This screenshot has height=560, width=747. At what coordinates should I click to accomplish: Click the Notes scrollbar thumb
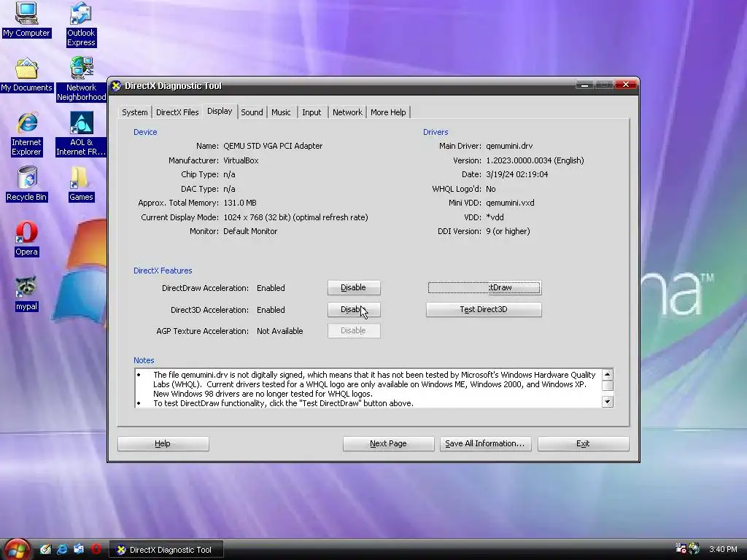(x=608, y=385)
